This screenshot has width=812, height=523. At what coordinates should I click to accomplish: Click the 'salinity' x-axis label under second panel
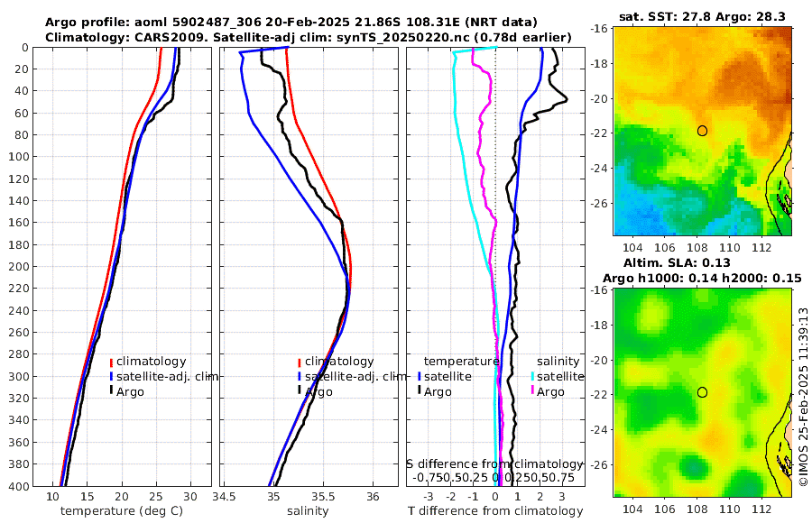(x=309, y=511)
